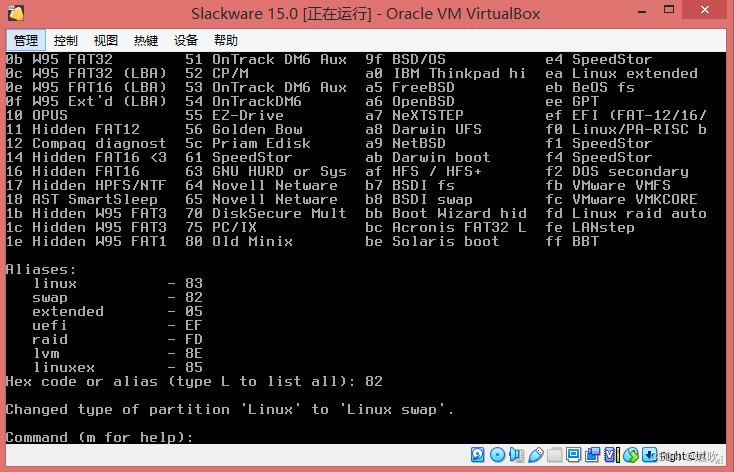Click the '5c Priam Edisk' entry
This screenshot has width=734, height=472.
pyautogui.click(x=248, y=143)
